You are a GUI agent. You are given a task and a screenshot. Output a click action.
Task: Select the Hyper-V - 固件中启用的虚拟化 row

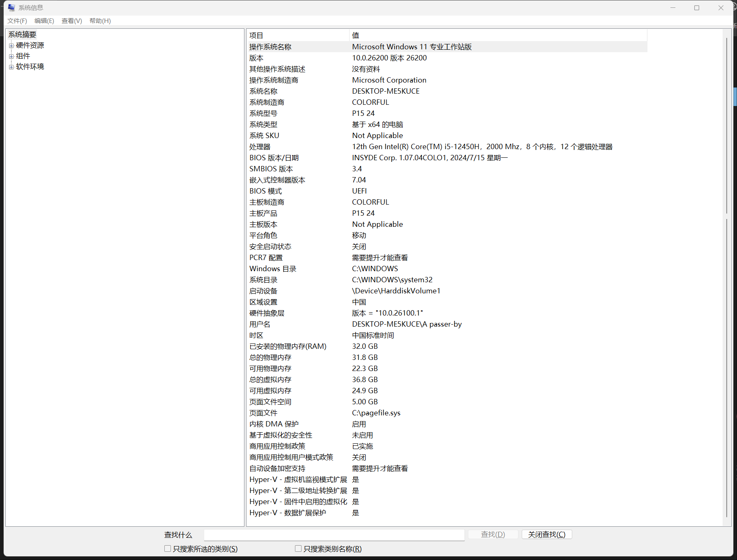[x=447, y=502]
